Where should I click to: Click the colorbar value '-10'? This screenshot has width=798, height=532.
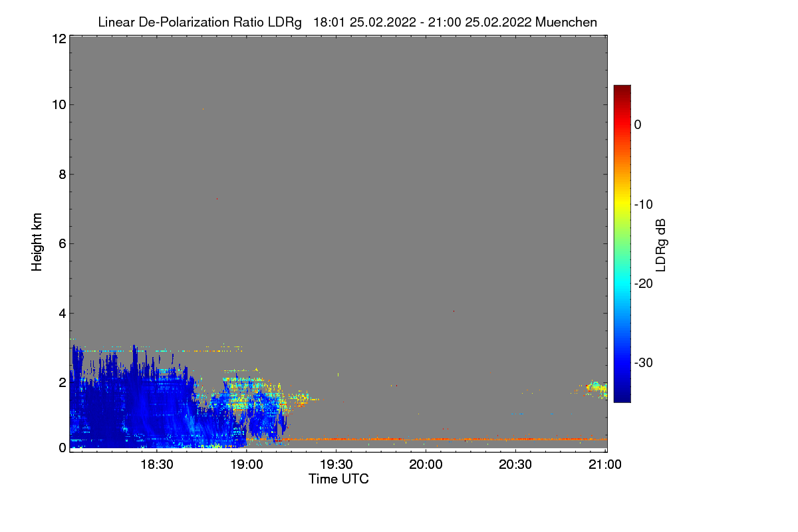pos(643,204)
